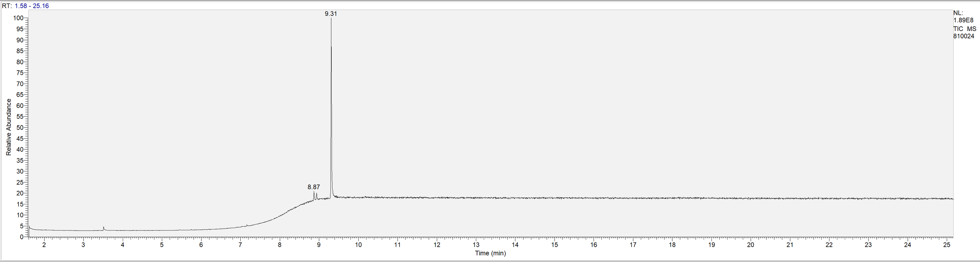Click the Relative Abundance axis title
This screenshot has width=980, height=262.
[9, 127]
